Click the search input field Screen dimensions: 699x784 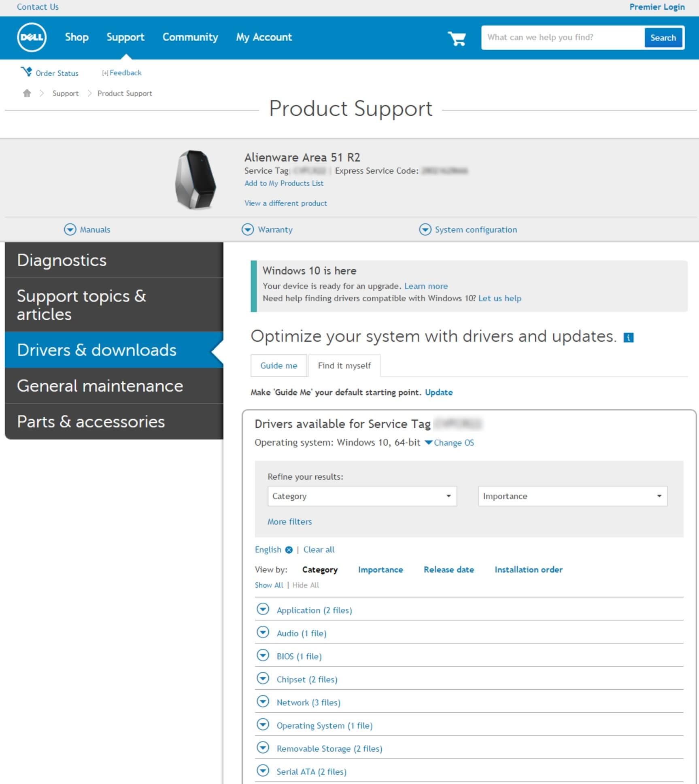point(562,38)
